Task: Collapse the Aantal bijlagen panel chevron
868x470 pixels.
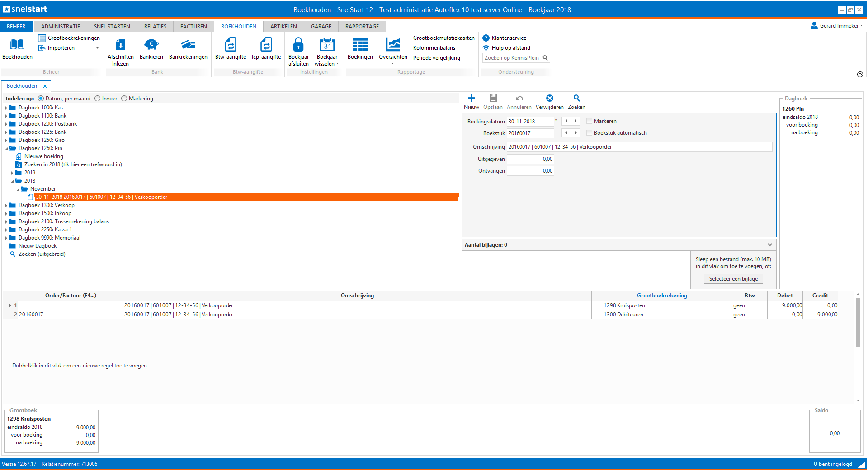Action: pyautogui.click(x=769, y=245)
